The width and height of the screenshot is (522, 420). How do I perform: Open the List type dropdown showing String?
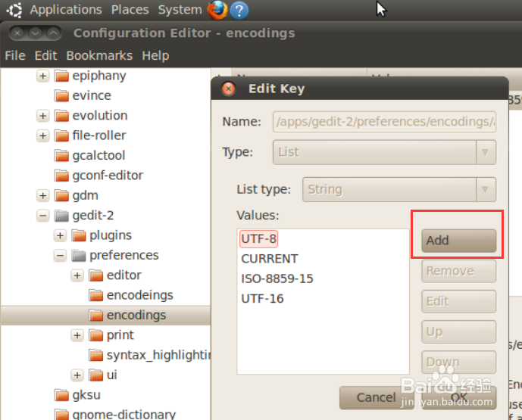pos(399,189)
